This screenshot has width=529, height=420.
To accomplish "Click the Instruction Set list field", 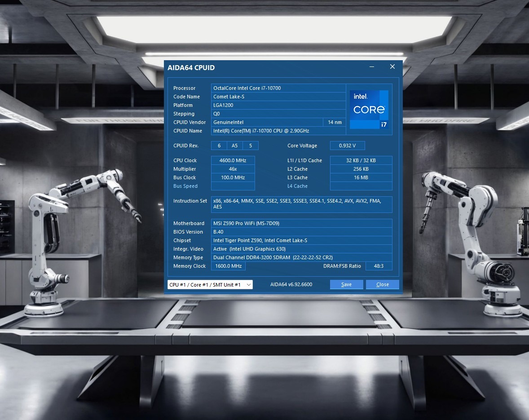I will [302, 204].
